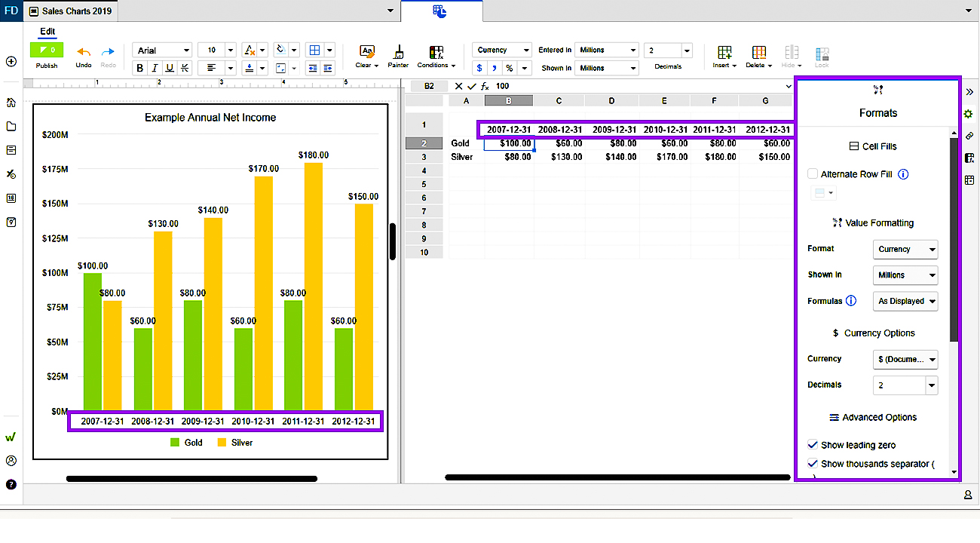
Task: Select the Edit ribbon tab
Action: (x=47, y=31)
